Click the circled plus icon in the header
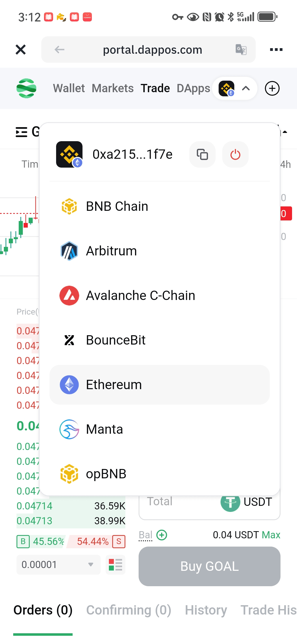 coord(272,88)
